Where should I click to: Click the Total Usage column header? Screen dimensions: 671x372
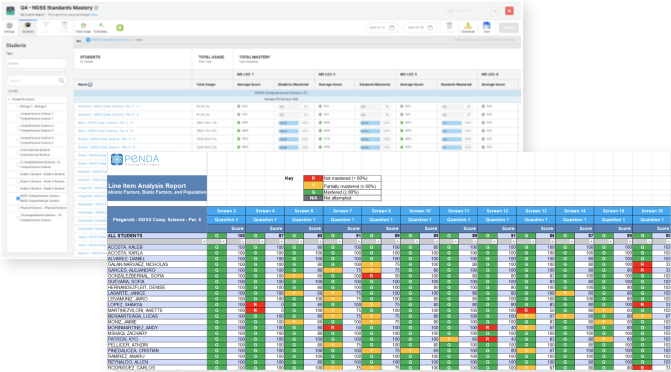click(206, 85)
